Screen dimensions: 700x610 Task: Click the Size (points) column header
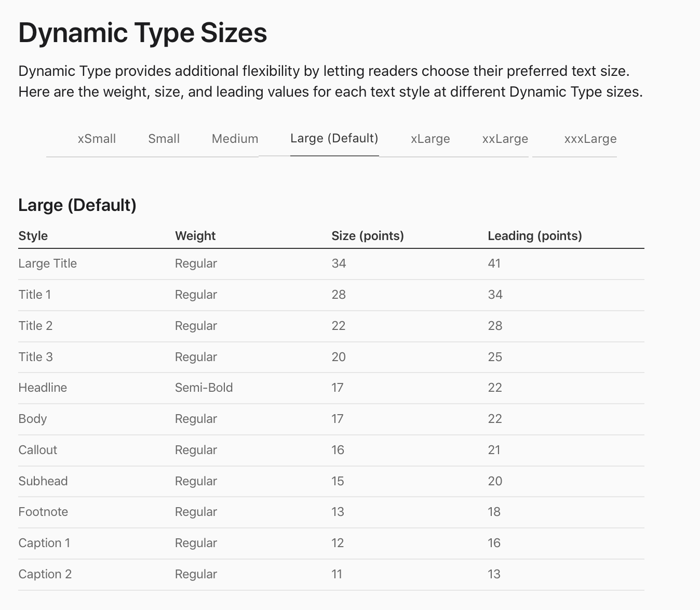pyautogui.click(x=368, y=236)
